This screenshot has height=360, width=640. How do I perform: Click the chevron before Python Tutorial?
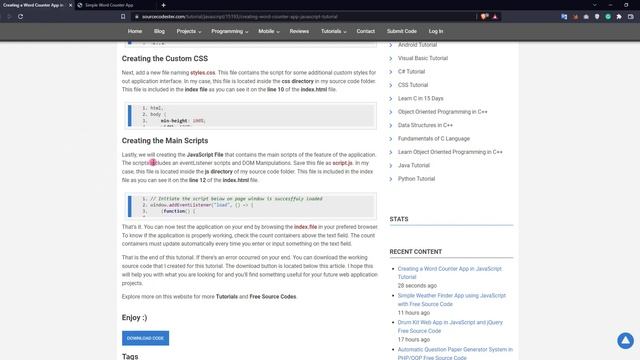pyautogui.click(x=391, y=179)
